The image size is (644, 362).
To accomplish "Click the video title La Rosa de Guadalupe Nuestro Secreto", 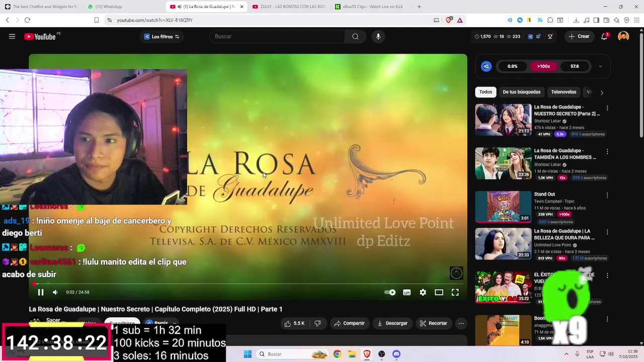I will [155, 309].
